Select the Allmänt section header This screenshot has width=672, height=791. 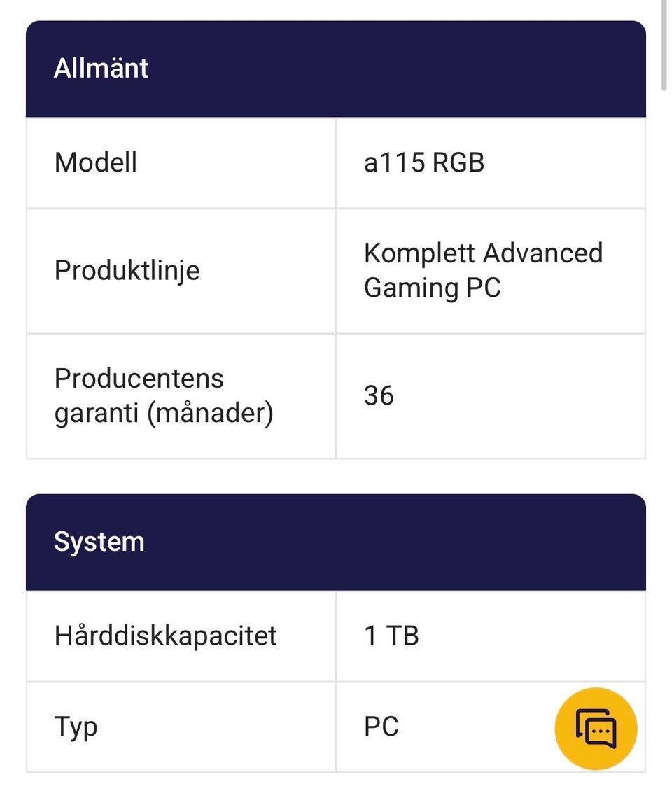click(x=101, y=69)
